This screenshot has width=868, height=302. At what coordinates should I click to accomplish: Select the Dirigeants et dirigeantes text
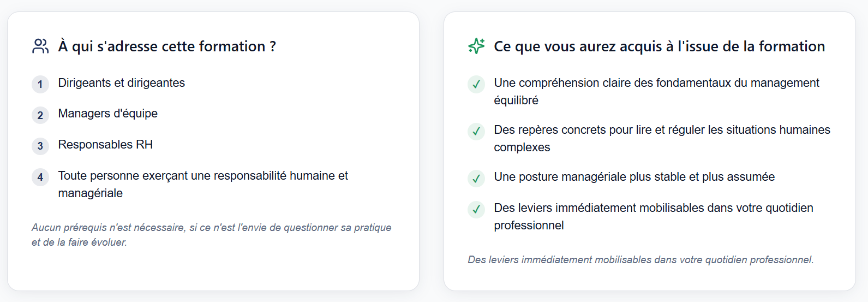click(x=122, y=83)
